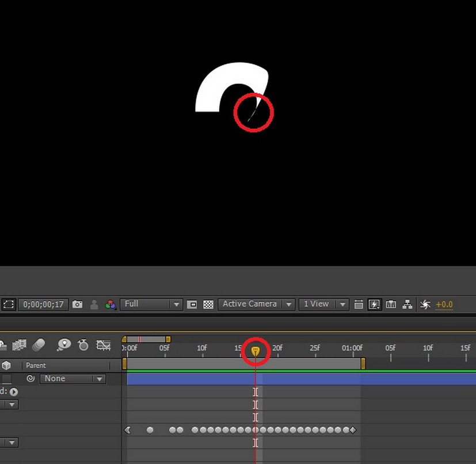
Task: Click the Add play-arrow button
Action: point(13,392)
